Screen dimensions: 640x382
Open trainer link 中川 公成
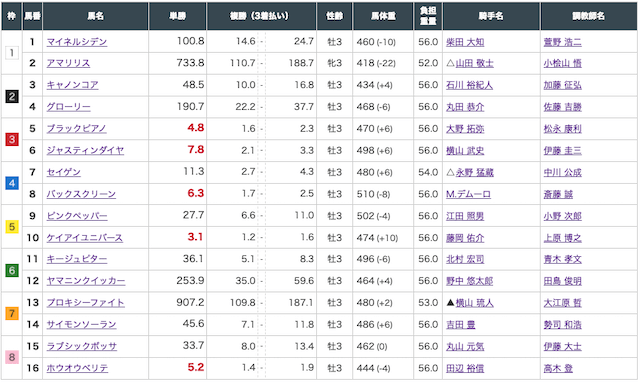(x=562, y=173)
